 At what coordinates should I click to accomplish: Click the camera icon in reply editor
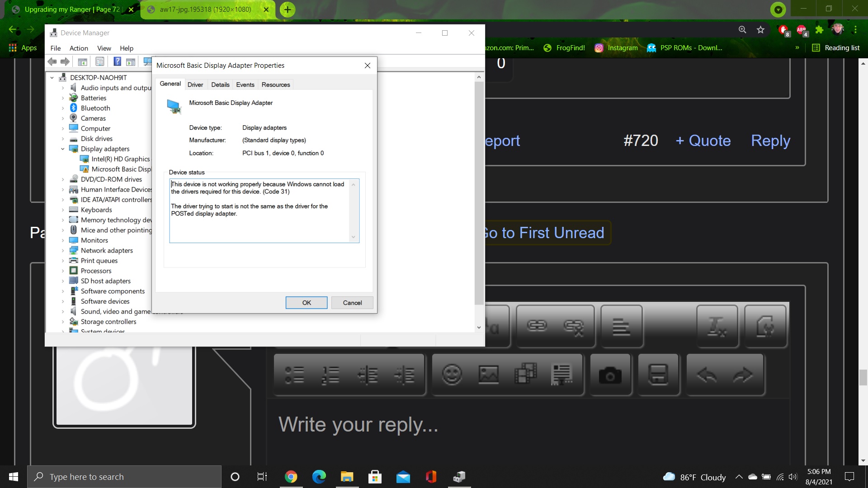tap(610, 375)
